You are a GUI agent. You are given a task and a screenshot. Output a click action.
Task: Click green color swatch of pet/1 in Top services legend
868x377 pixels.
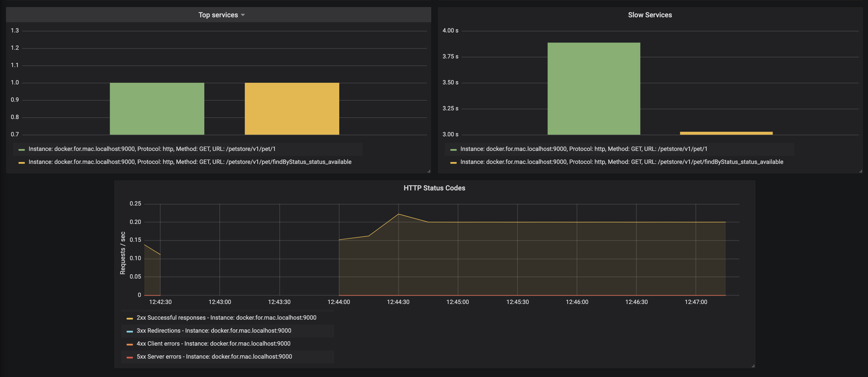pyautogui.click(x=22, y=149)
